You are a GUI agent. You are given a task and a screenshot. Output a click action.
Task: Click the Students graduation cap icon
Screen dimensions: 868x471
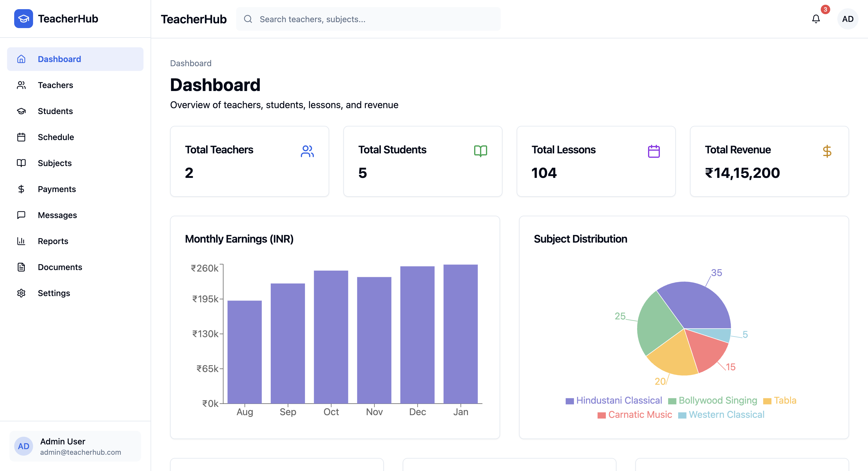tap(21, 111)
